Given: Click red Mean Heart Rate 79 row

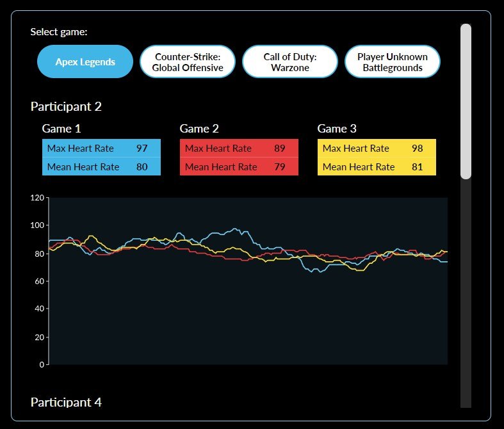Looking at the screenshot, I should point(239,167).
